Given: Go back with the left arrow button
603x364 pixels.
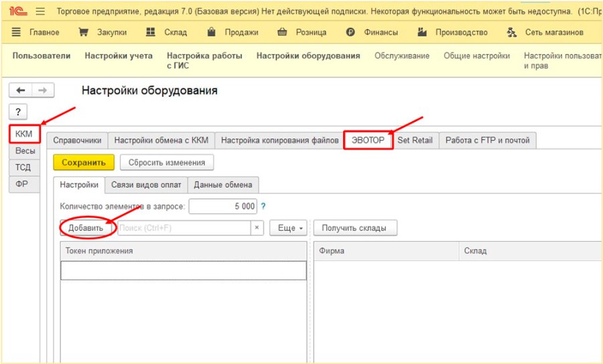Looking at the screenshot, I should (20, 90).
